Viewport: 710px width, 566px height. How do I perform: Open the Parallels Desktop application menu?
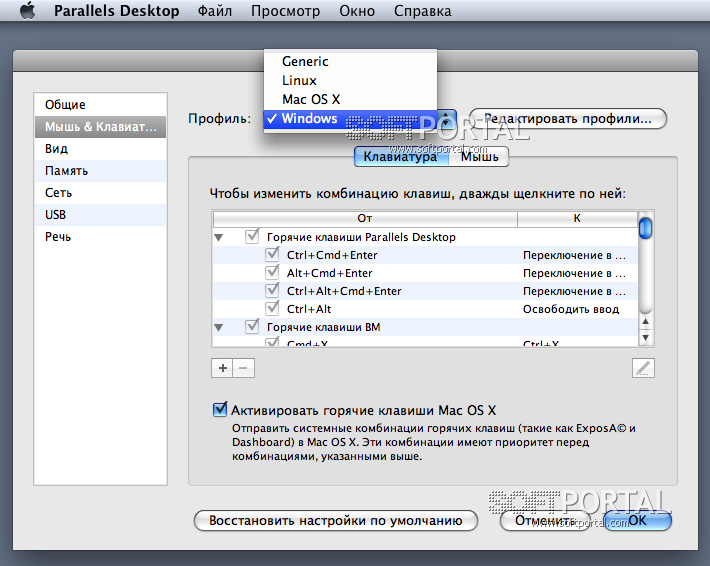(116, 10)
